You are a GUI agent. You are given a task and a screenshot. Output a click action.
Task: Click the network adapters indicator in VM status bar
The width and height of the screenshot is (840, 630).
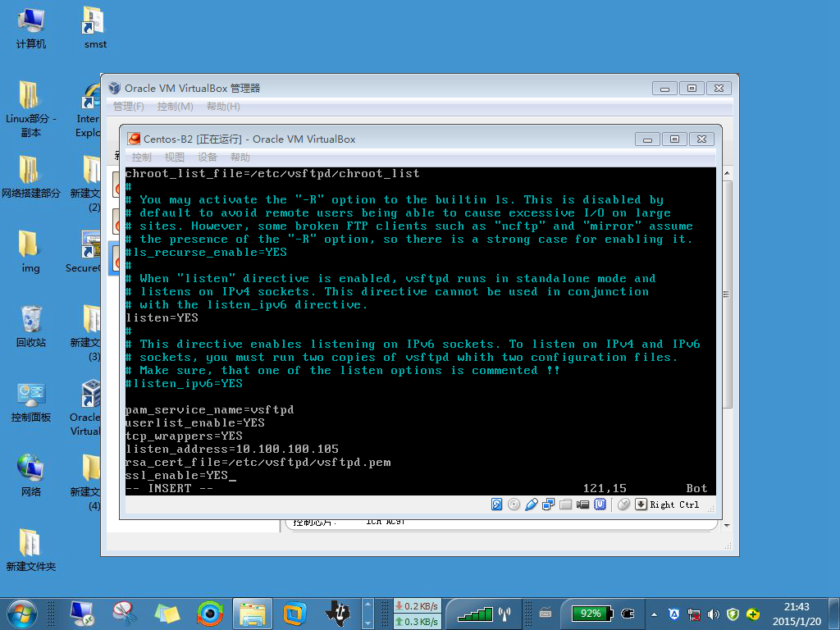pos(548,504)
